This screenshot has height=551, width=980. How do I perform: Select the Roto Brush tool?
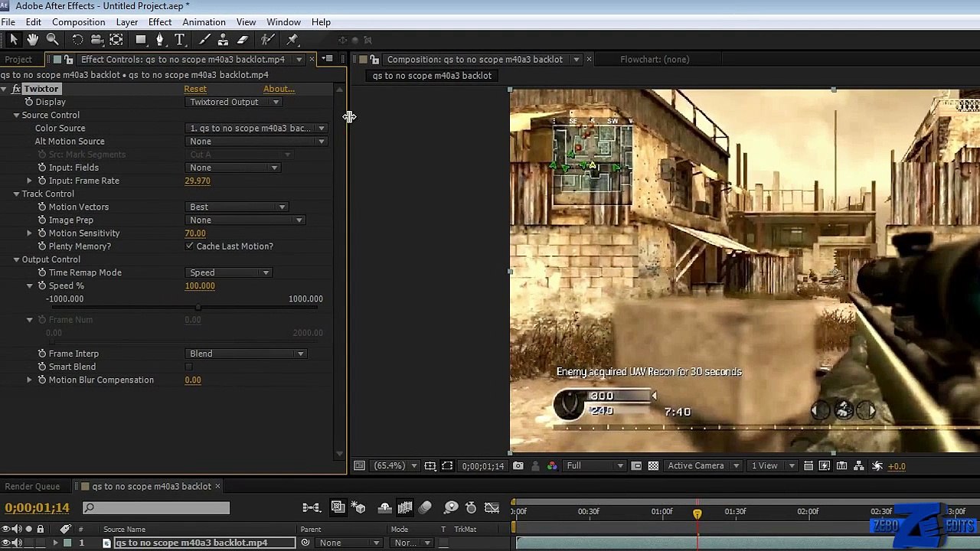click(x=267, y=40)
